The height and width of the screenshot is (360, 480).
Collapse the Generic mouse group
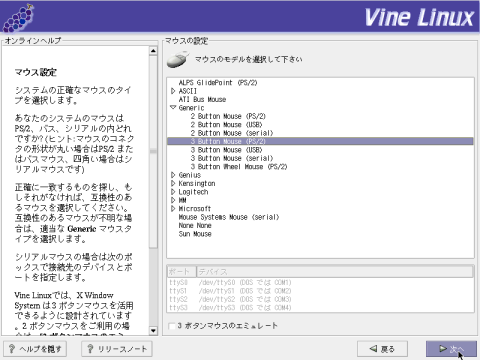(x=173, y=108)
